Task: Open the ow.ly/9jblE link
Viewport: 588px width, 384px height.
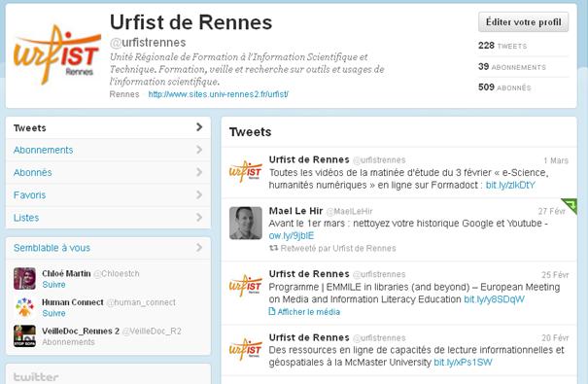Action: tap(292, 235)
